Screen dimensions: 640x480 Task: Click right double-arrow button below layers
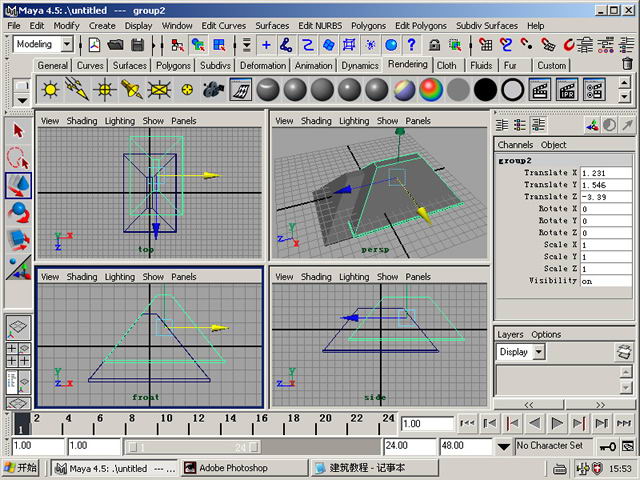pos(600,405)
